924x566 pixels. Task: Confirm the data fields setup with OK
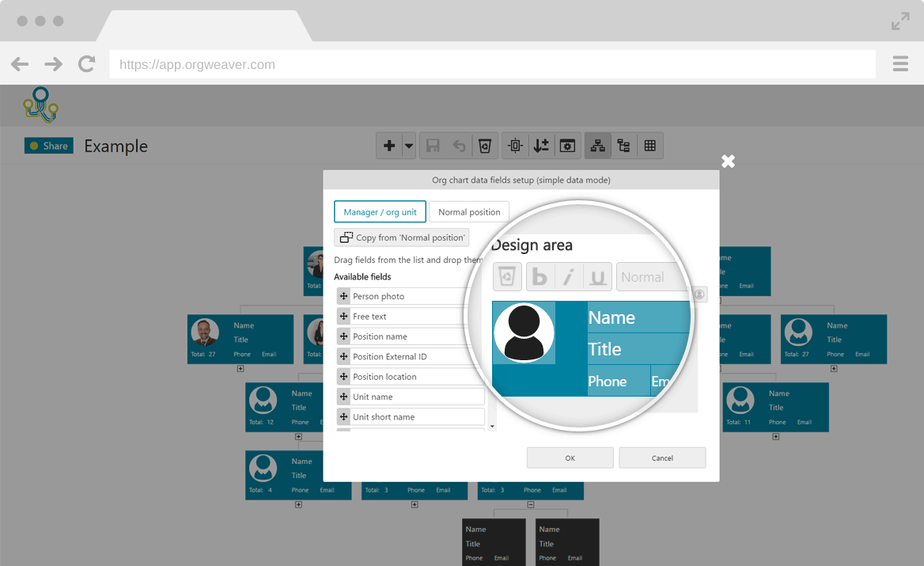[570, 458]
